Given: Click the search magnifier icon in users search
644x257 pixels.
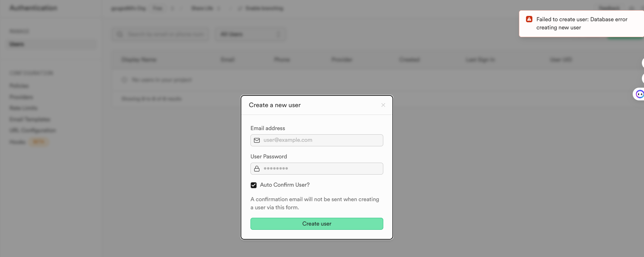Looking at the screenshot, I should coord(120,34).
